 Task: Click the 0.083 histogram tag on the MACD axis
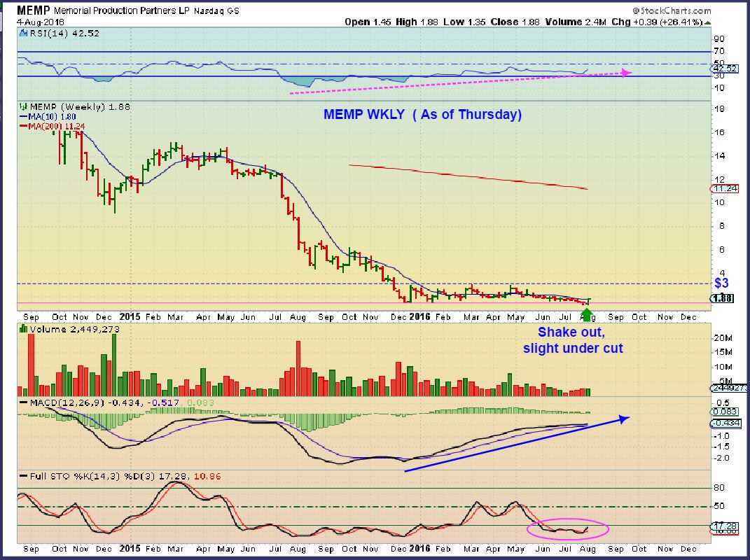click(725, 412)
